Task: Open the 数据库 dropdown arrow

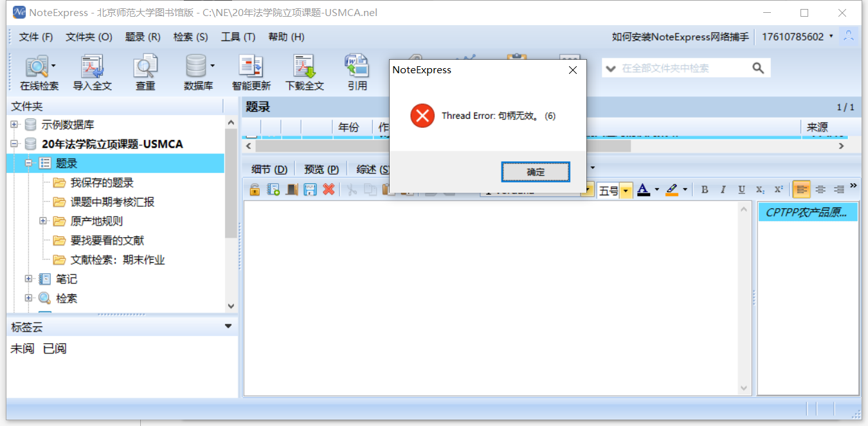Action: click(212, 65)
